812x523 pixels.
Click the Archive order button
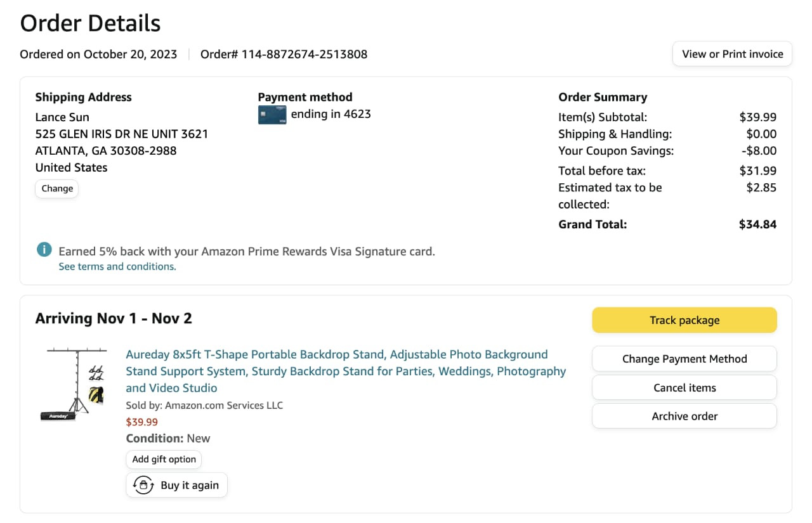pyautogui.click(x=684, y=416)
